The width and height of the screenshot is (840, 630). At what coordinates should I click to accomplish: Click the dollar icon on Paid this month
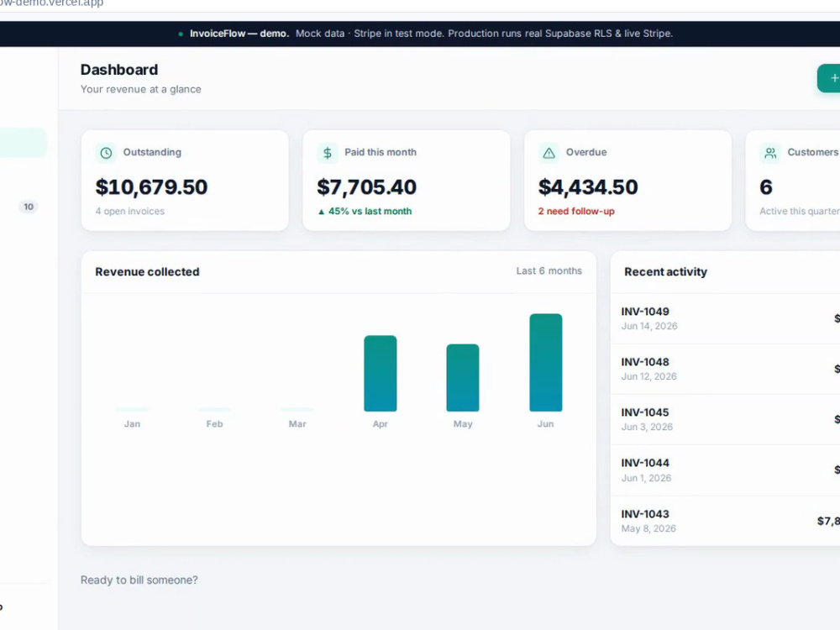(328, 153)
